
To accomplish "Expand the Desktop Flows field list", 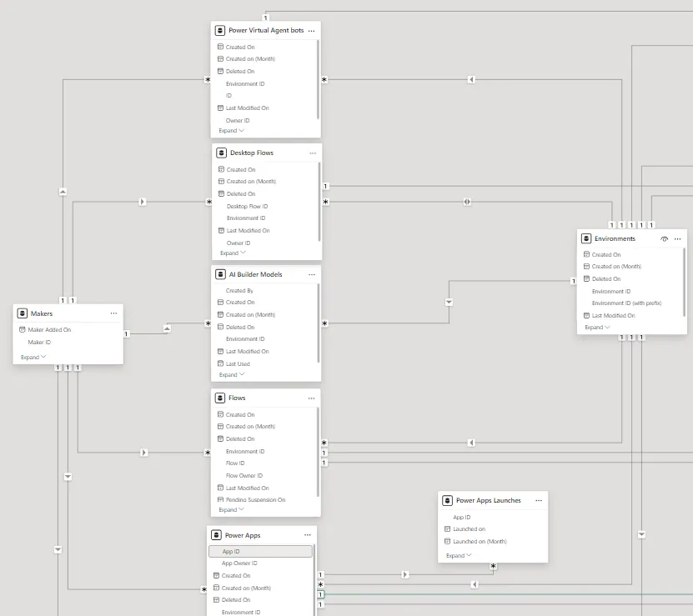I will click(233, 253).
